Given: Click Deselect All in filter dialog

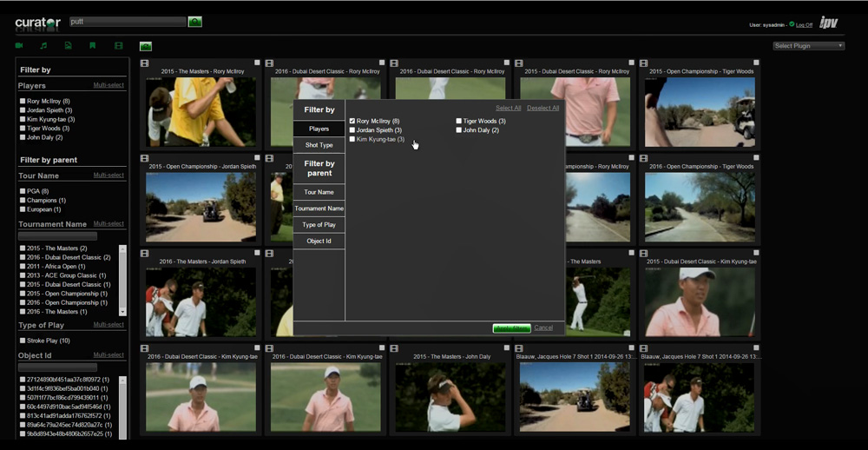Looking at the screenshot, I should click(543, 108).
